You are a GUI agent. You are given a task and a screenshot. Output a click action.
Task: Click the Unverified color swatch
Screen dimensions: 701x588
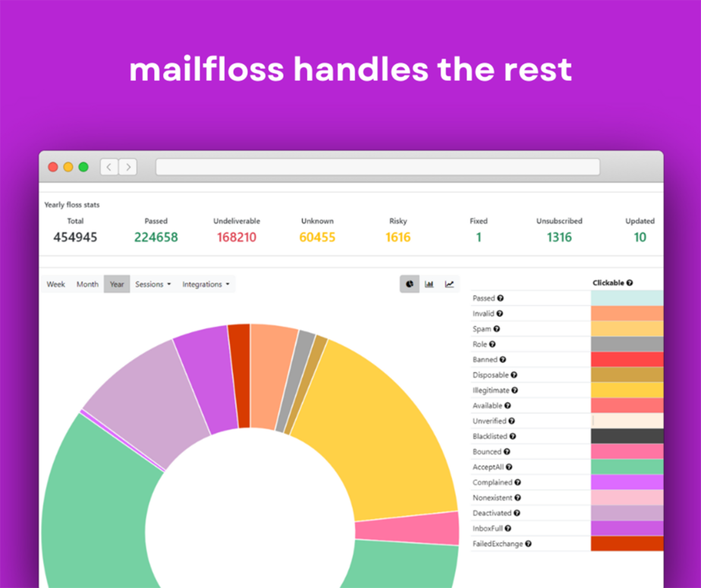point(627,421)
